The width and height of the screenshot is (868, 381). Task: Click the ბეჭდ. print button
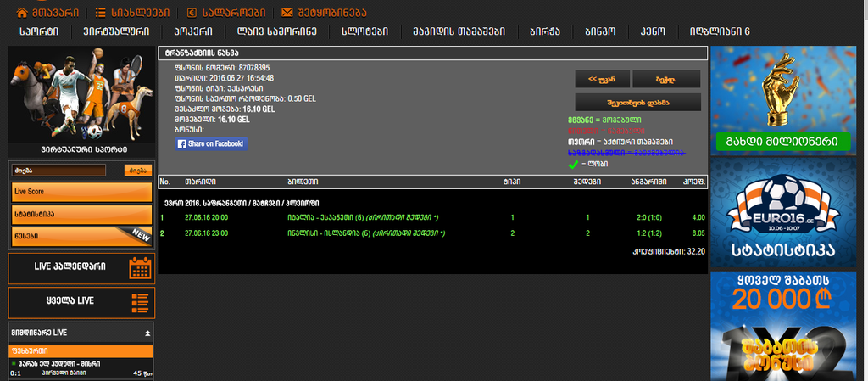tap(665, 79)
